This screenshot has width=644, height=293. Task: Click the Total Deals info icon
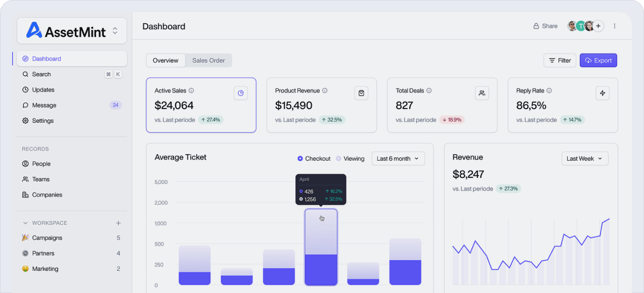[429, 90]
